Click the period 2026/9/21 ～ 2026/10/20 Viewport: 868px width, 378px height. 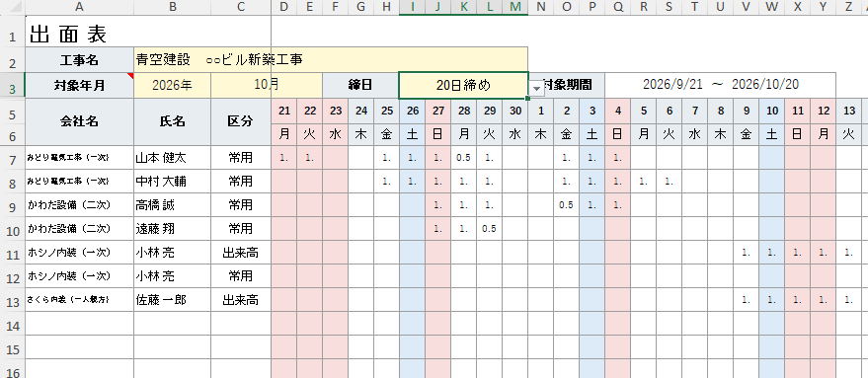[x=720, y=85]
